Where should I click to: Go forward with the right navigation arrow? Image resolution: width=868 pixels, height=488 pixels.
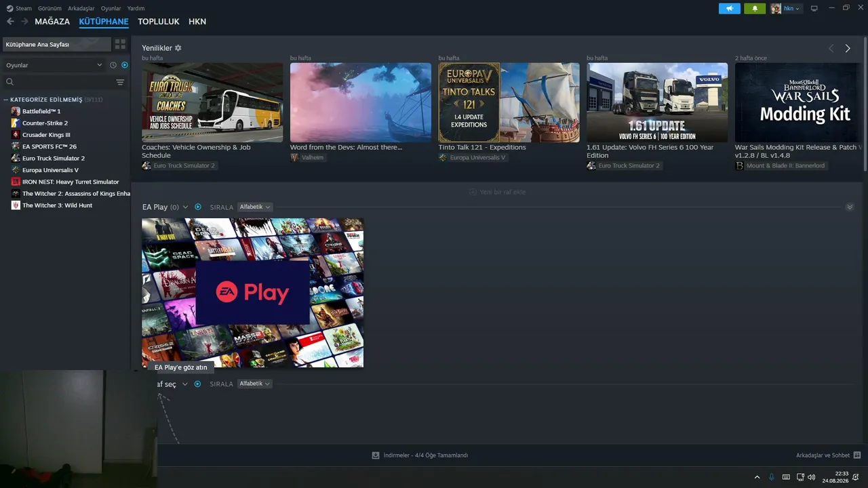coord(24,22)
